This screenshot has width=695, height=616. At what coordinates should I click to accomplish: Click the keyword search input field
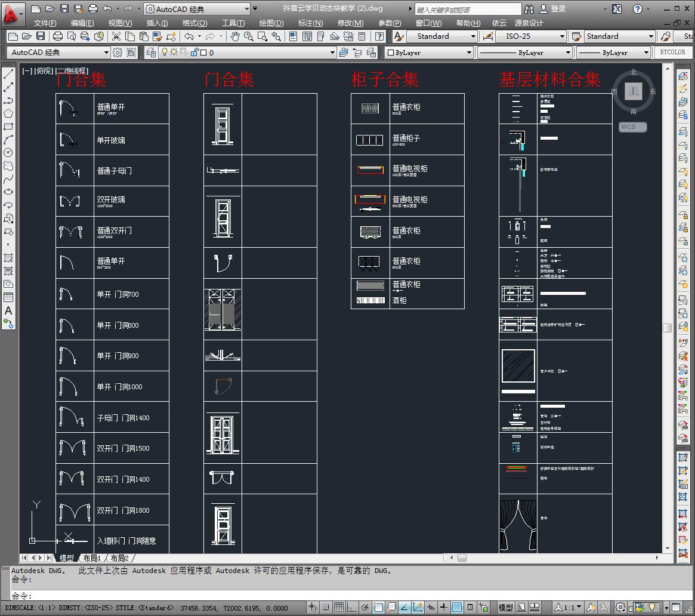pyautogui.click(x=468, y=10)
